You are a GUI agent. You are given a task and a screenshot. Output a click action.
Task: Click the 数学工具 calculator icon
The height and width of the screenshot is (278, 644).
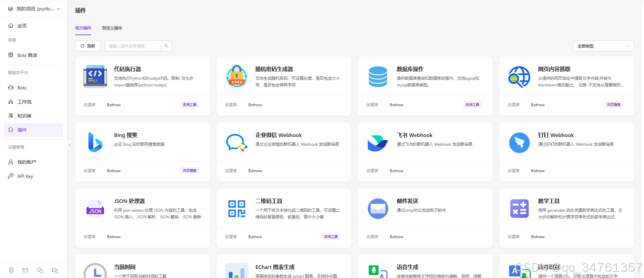[x=519, y=208]
